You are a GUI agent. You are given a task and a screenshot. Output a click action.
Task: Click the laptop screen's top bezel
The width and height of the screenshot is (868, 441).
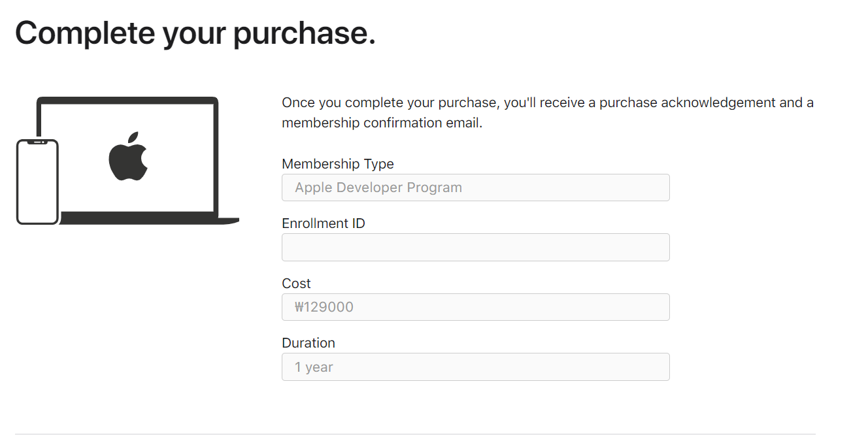(127, 100)
